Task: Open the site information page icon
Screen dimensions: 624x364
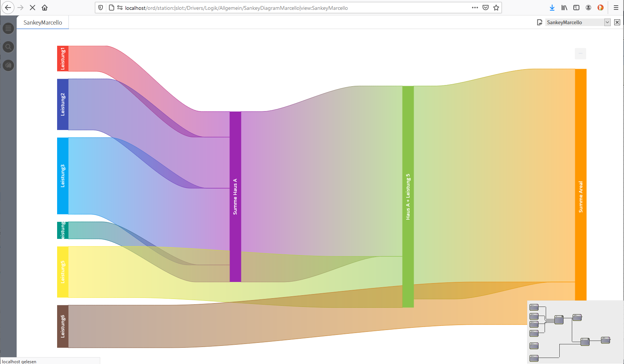Action: pyautogui.click(x=112, y=8)
